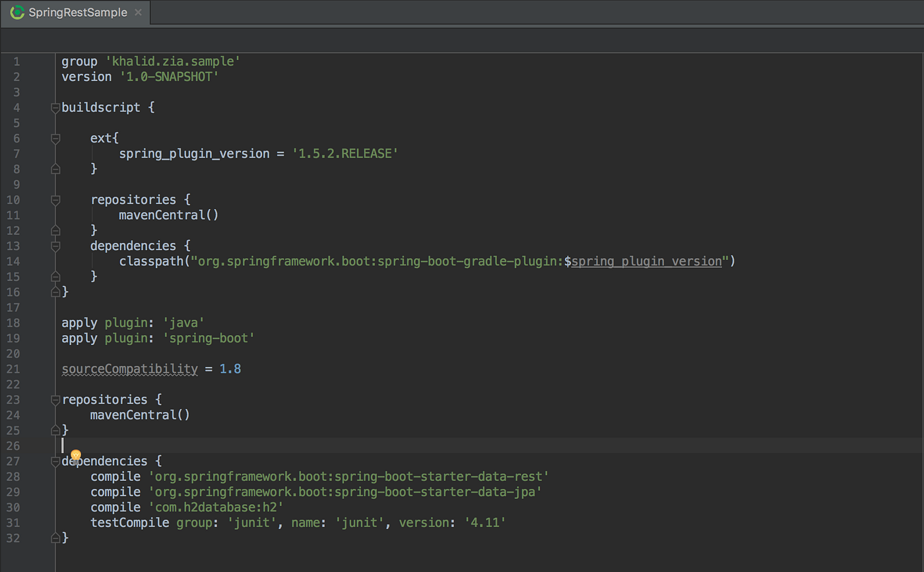Click the Gradle icon on the SpringRestSample tab

(16, 12)
